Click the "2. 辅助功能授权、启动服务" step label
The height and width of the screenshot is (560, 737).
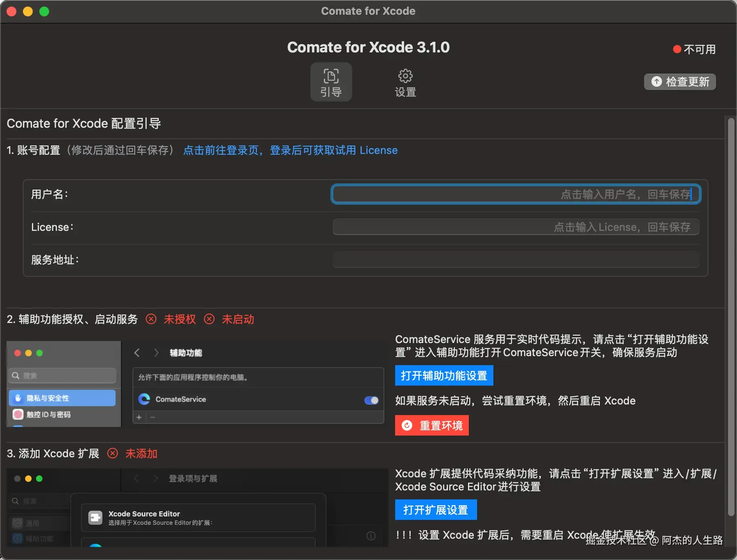pyautogui.click(x=72, y=319)
